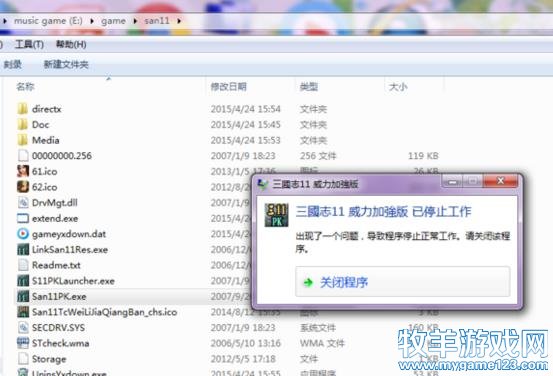Expand the arrow before music game (E:)
This screenshot has height=376, width=553.
point(5,21)
